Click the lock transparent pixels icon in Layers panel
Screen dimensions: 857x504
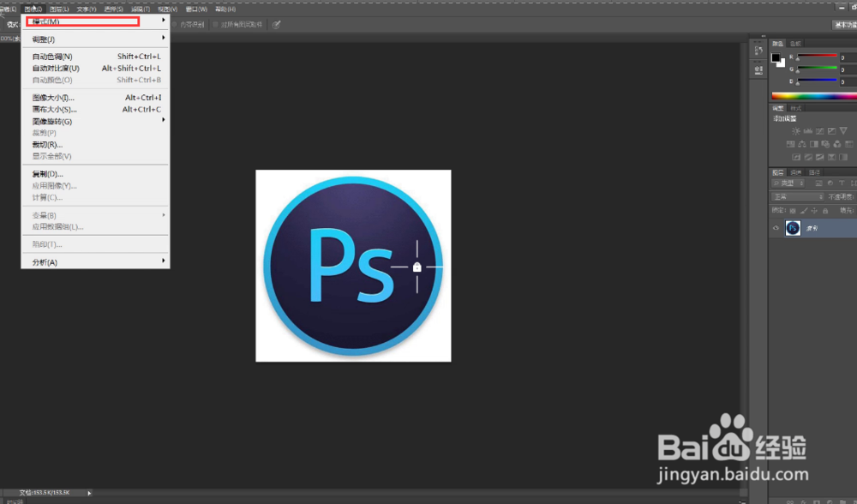[x=792, y=209]
